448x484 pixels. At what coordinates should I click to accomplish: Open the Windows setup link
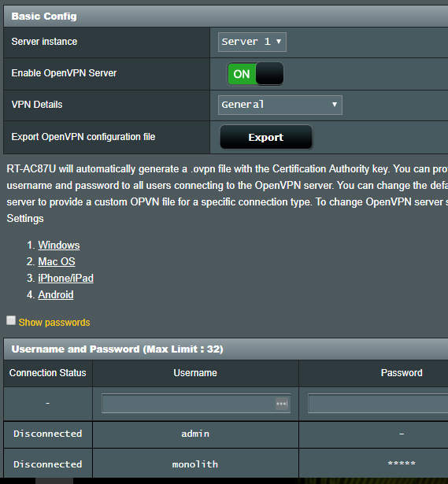pos(59,245)
